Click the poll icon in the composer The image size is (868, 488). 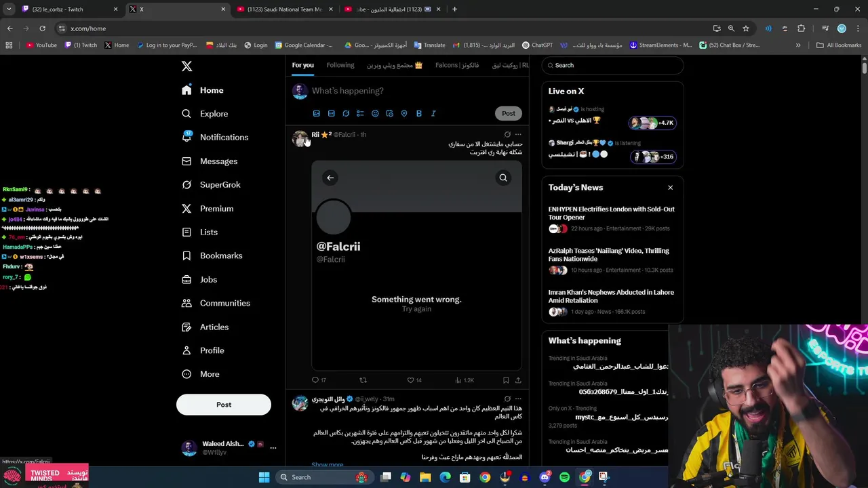click(360, 113)
